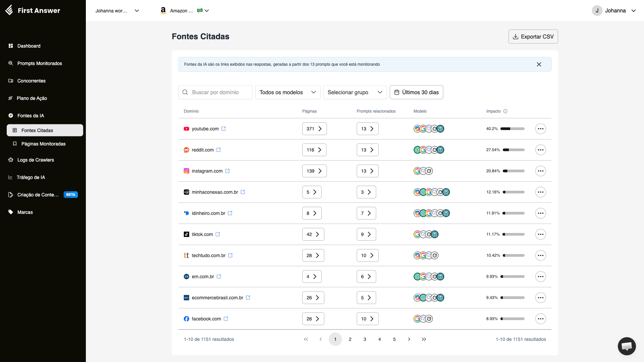Click three-dots menu for facebook.com row
This screenshot has width=644, height=362.
(x=540, y=319)
